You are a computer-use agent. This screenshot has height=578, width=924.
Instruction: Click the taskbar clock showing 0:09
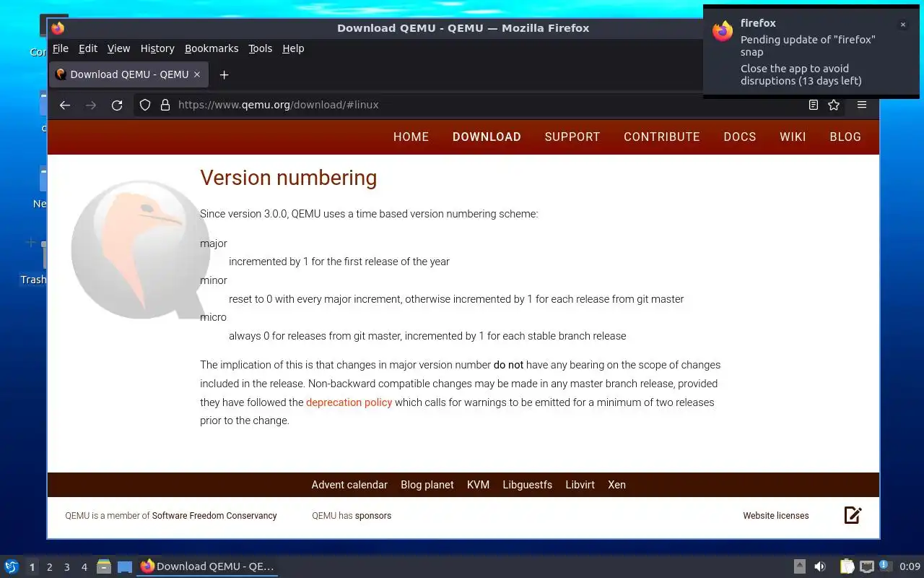click(x=910, y=566)
